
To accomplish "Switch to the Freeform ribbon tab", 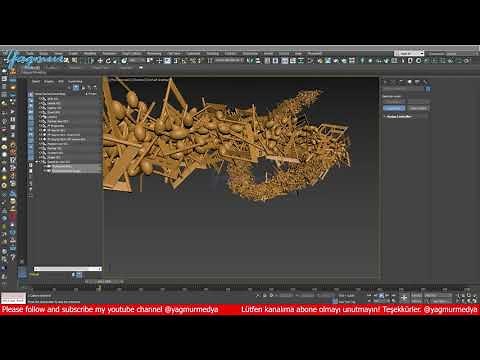I will [x=52, y=68].
